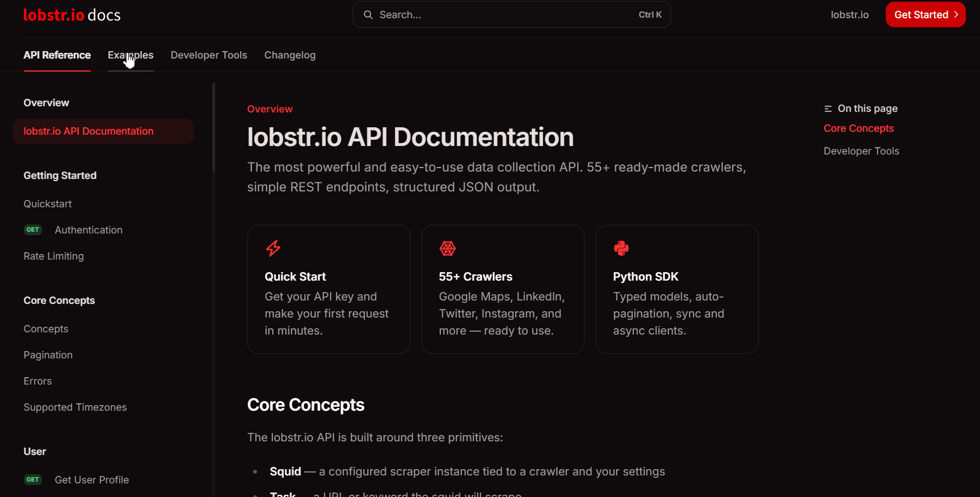Open the Authentication sidebar page
The width and height of the screenshot is (980, 497).
pyautogui.click(x=89, y=230)
